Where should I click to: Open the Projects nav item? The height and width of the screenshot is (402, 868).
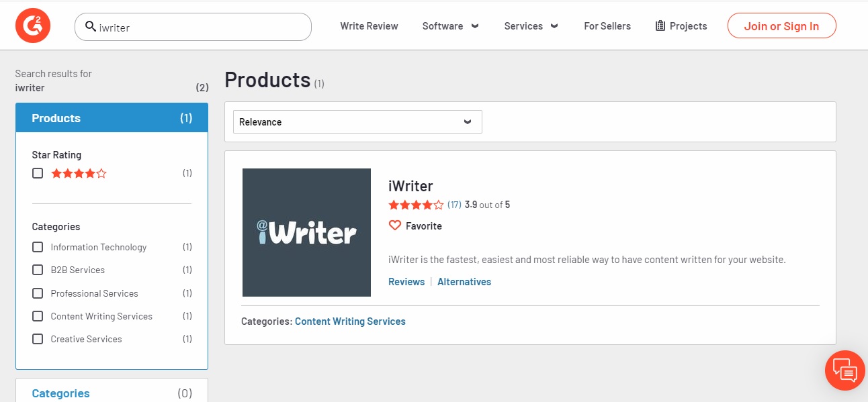click(681, 26)
